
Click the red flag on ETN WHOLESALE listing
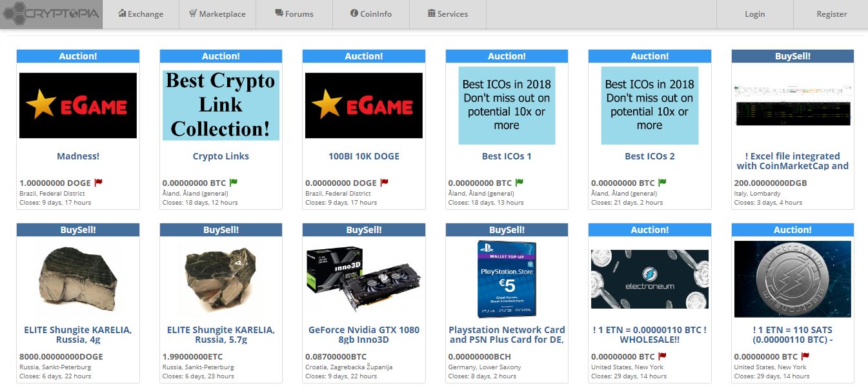pyautogui.click(x=662, y=356)
